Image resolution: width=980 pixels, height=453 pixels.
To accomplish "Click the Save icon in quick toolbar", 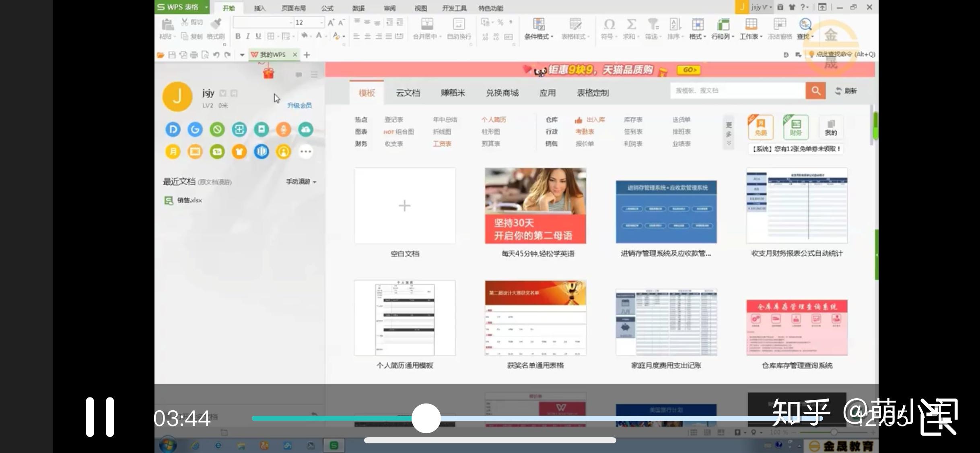I will point(172,55).
